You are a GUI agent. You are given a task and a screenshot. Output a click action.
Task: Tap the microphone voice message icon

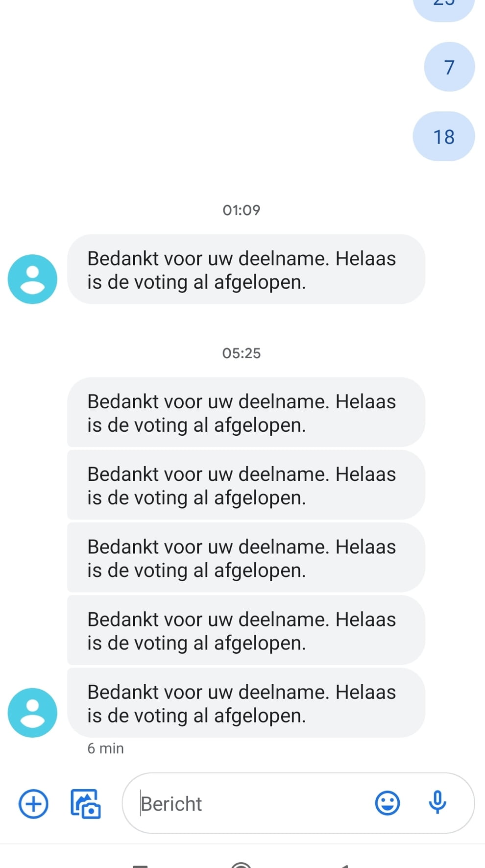tap(437, 803)
